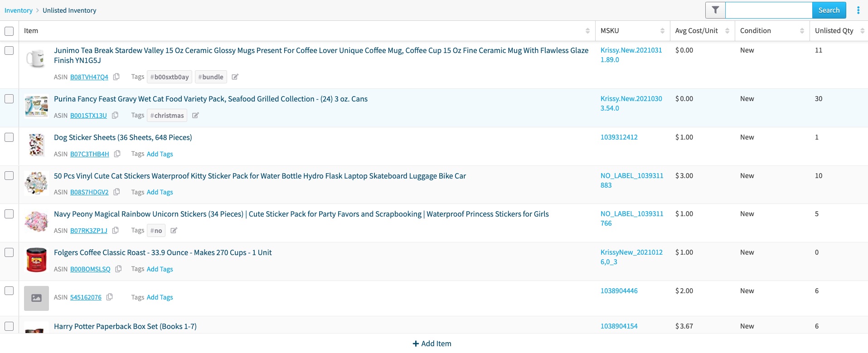
Task: Open MSKU NO_LABEL_1039311883
Action: click(x=632, y=180)
